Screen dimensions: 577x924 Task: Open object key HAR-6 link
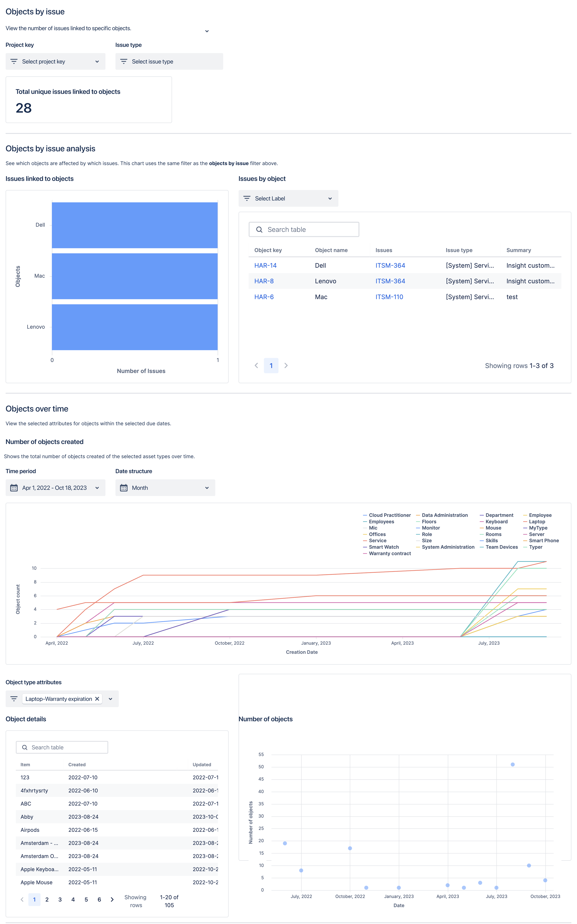[264, 297]
